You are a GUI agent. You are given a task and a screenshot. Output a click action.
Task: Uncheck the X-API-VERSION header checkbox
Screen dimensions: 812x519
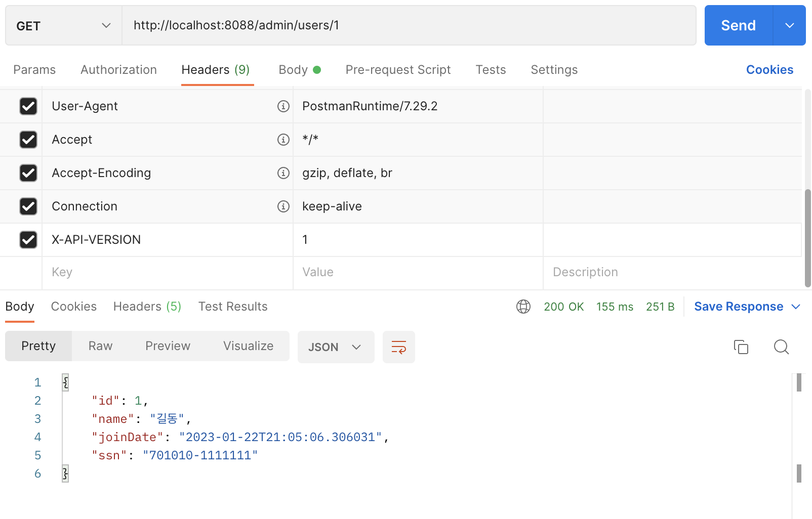point(28,240)
